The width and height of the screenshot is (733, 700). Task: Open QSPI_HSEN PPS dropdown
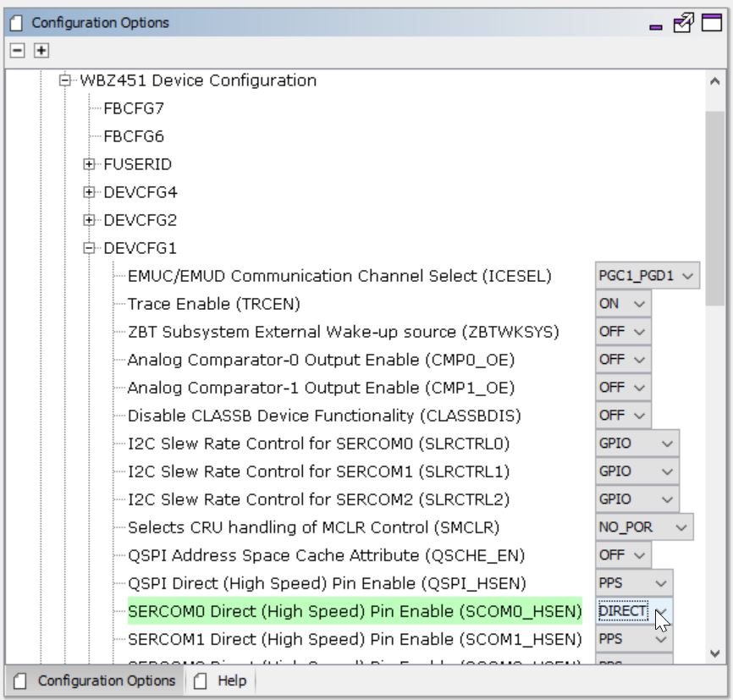pos(634,583)
